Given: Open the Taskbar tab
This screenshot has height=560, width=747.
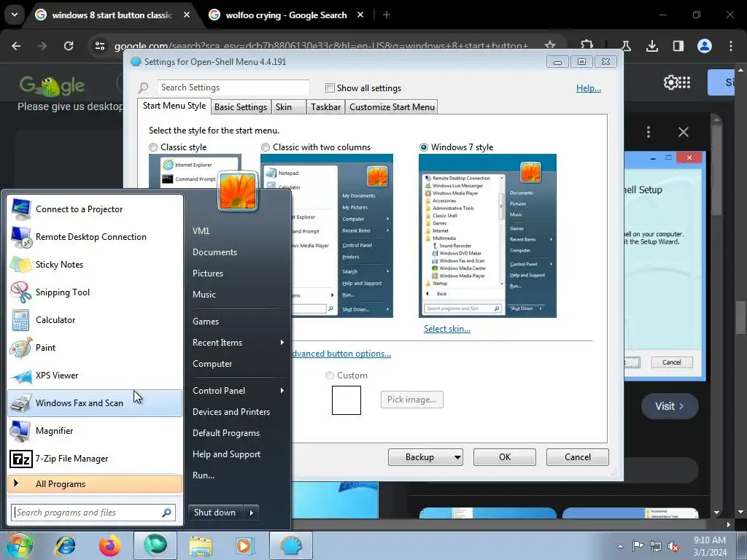Looking at the screenshot, I should pos(325,106).
